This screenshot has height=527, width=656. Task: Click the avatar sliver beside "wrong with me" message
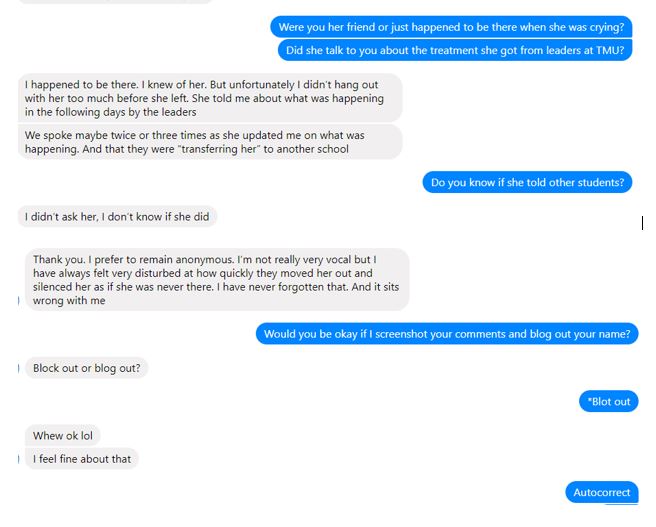[19, 301]
